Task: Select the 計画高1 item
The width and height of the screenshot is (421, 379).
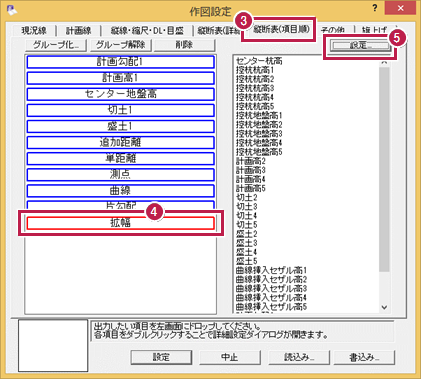Action: (x=120, y=78)
